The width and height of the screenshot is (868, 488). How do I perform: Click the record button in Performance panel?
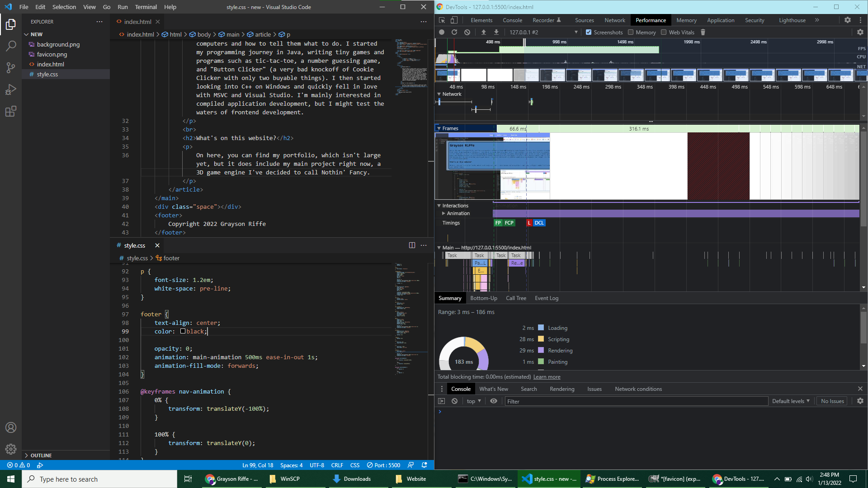coord(442,32)
